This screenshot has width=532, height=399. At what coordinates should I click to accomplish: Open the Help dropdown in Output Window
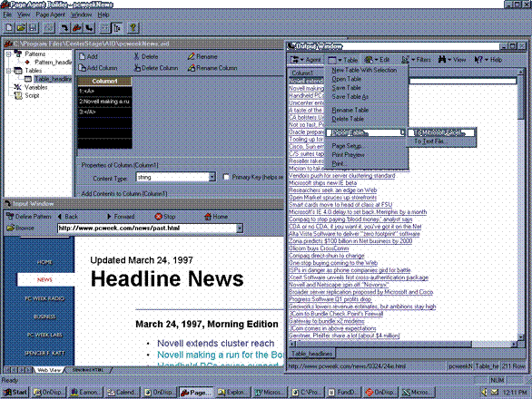click(x=488, y=60)
